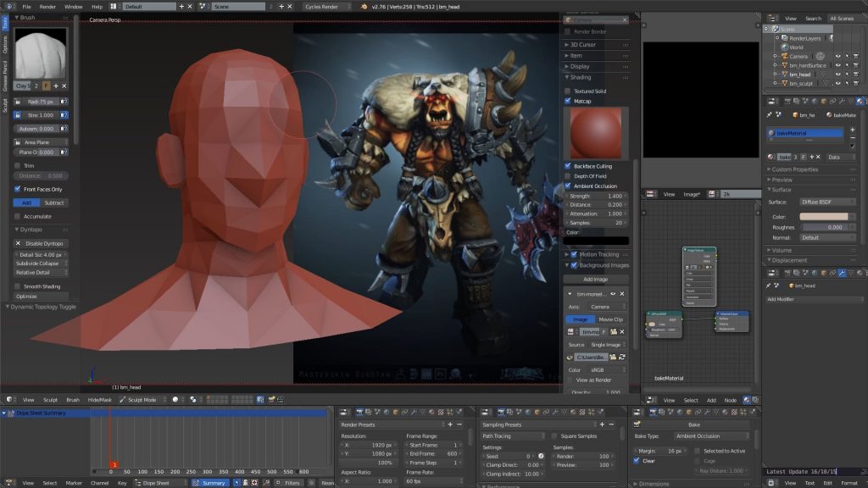Click the wrench icon in Dope Sheet header
Screen dimensions: 868x488
[x=266, y=483]
